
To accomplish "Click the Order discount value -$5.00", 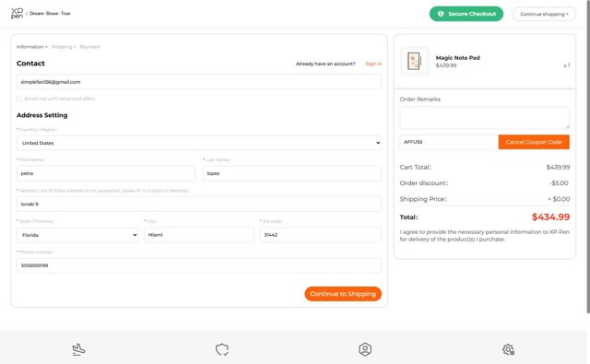I will click(560, 183).
